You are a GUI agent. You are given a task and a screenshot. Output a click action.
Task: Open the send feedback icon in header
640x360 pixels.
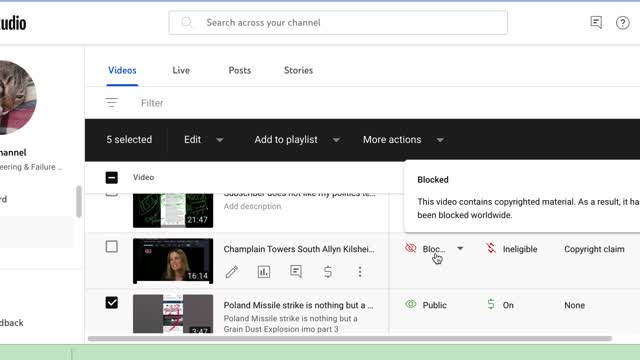tap(596, 22)
